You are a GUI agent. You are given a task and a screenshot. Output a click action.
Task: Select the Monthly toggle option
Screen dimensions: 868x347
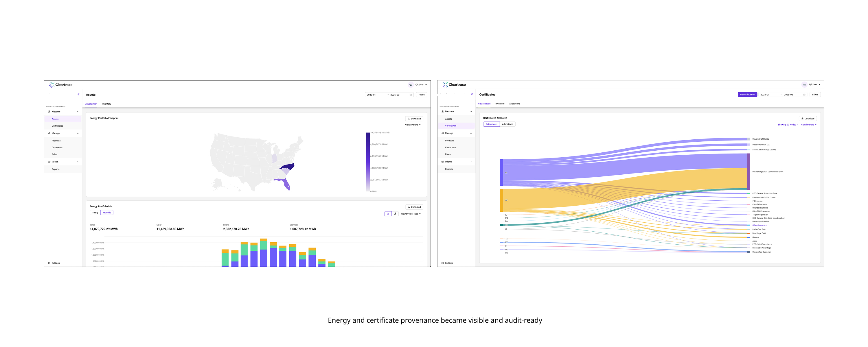(x=107, y=213)
